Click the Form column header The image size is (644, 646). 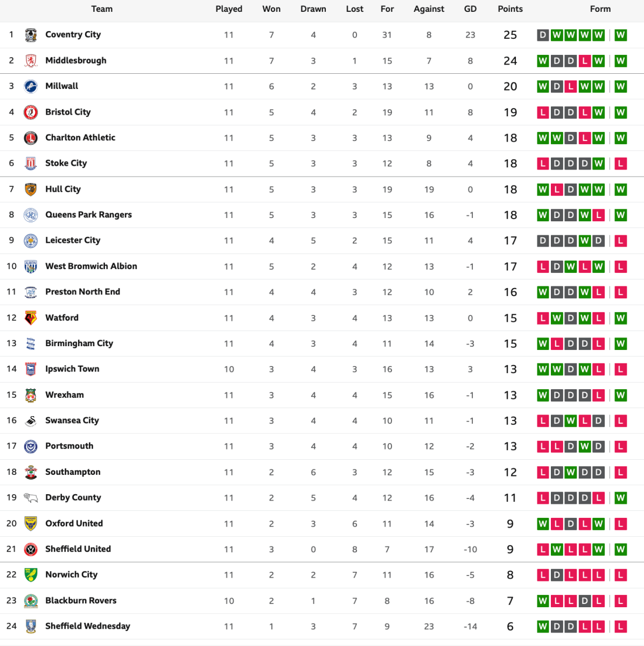[x=600, y=9]
